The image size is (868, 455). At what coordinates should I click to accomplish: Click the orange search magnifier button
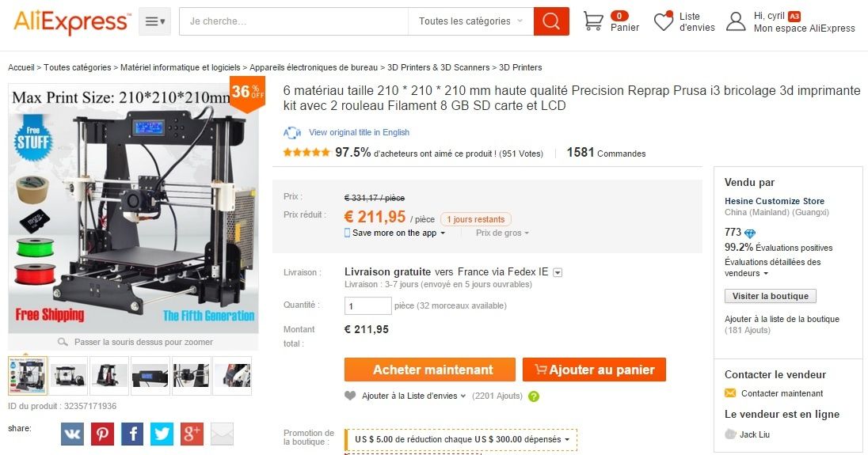coord(550,21)
